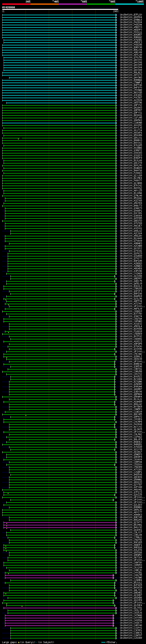Click the green ~80% identity color segment
Viewport: 146px width, 644px height.
101,4
